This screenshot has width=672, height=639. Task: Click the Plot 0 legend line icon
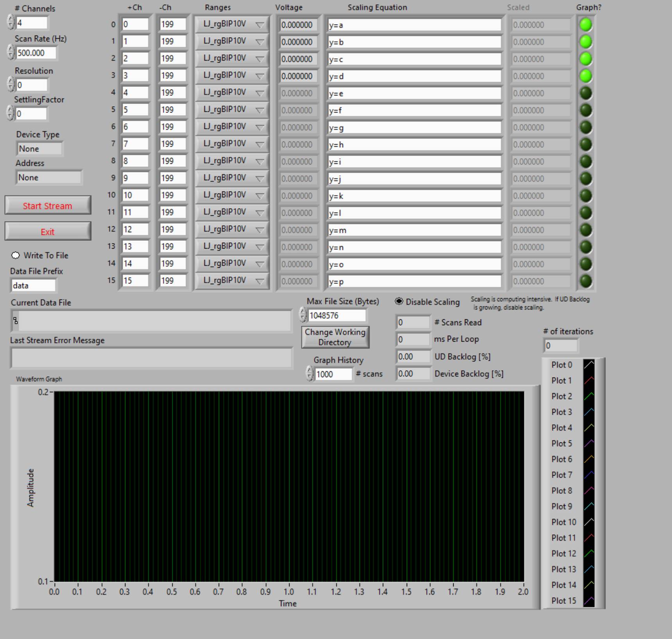(x=589, y=364)
